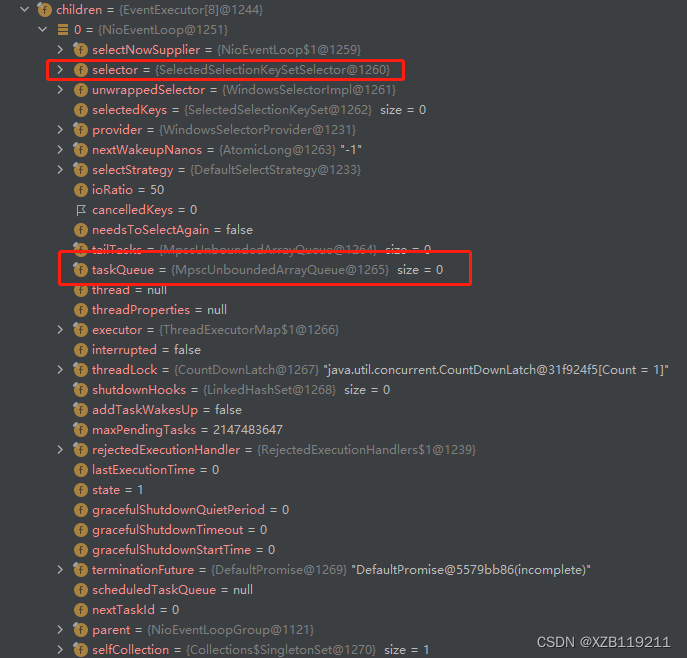Image resolution: width=687 pixels, height=658 pixels.
Task: Click the field icon beside terminationFuture
Action: pos(81,570)
